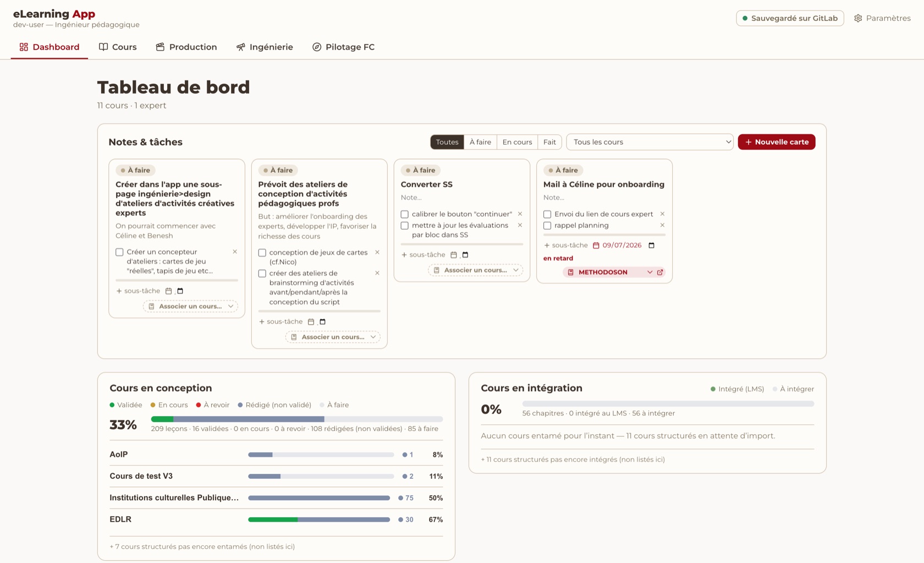Open 'Associer un cours' on Créer dans l'app card

tap(190, 307)
